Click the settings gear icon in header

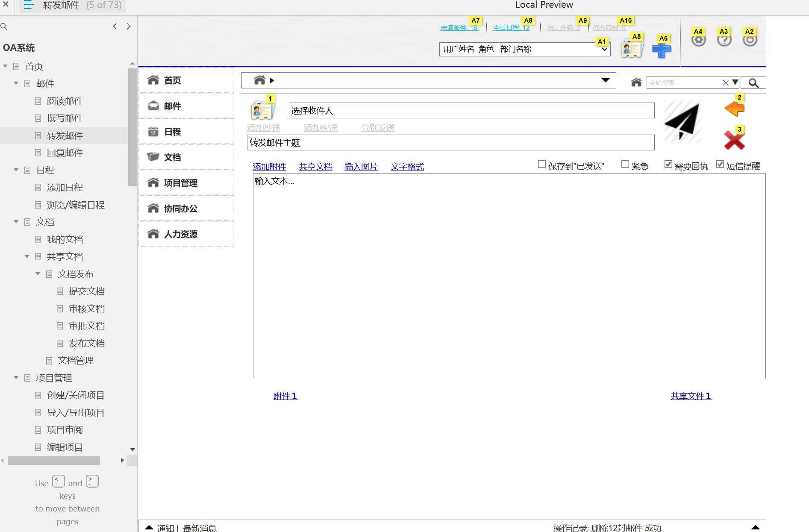[698, 40]
